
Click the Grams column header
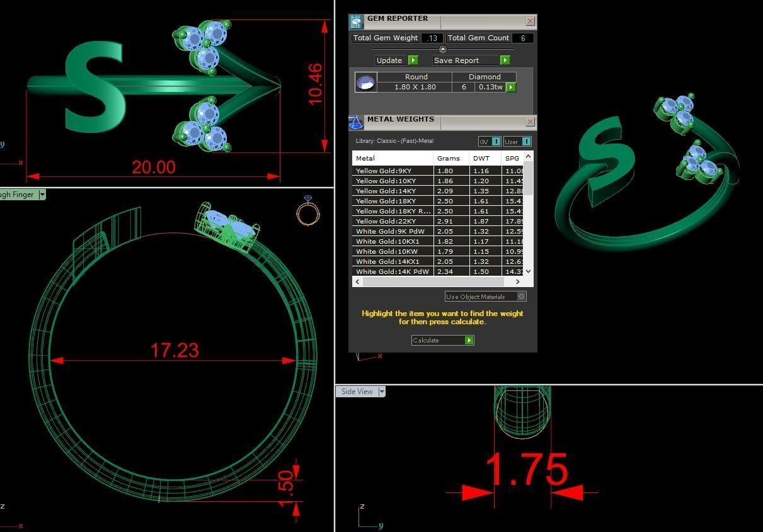(x=451, y=158)
